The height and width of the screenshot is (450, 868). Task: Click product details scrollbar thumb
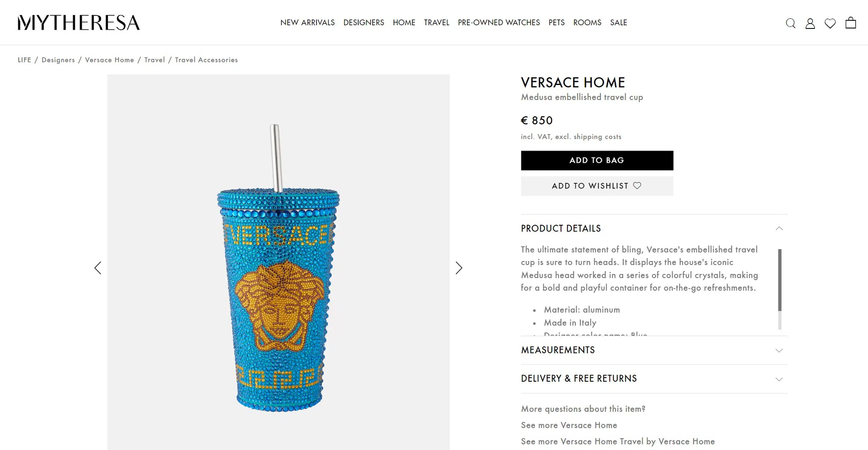click(x=779, y=280)
